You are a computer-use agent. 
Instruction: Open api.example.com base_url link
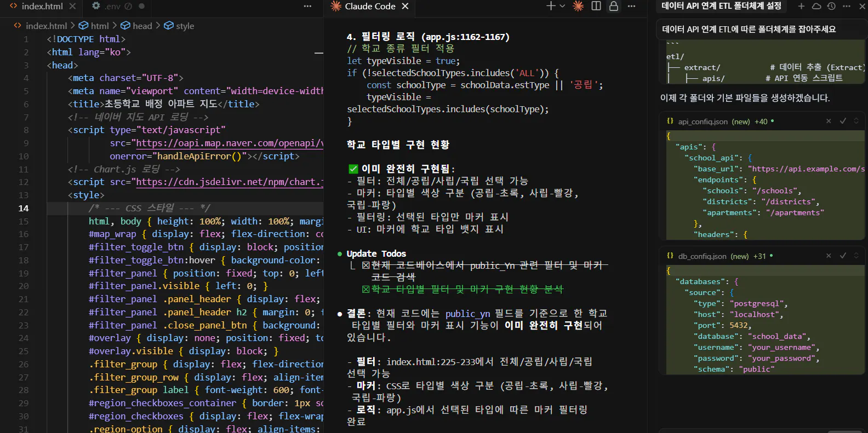808,169
